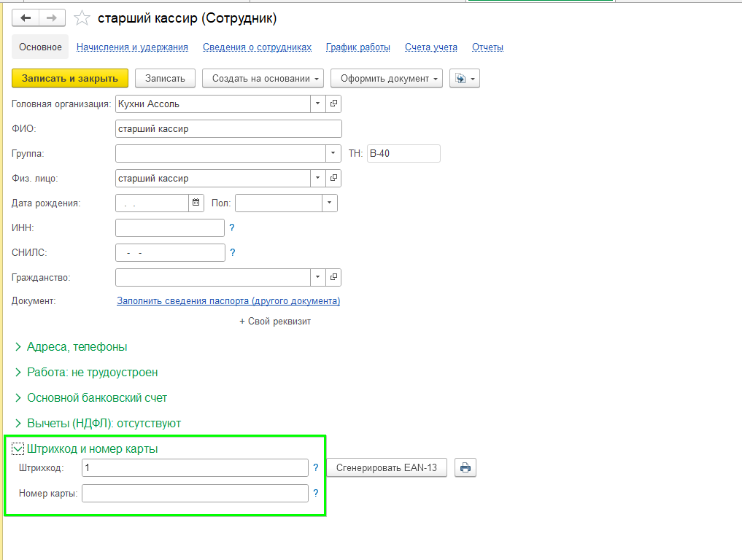Switch to the Начисления и удержания tab
Image resolution: width=742 pixels, height=560 pixels.
coord(132,47)
